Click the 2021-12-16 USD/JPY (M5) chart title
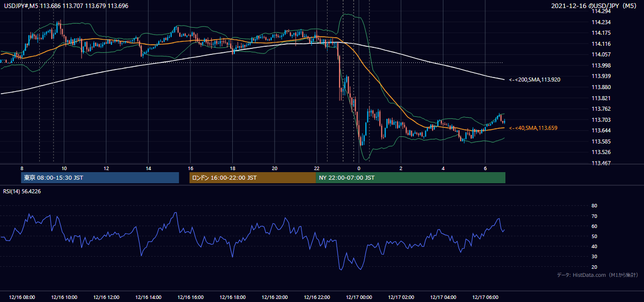The image size is (644, 302). tap(595, 6)
